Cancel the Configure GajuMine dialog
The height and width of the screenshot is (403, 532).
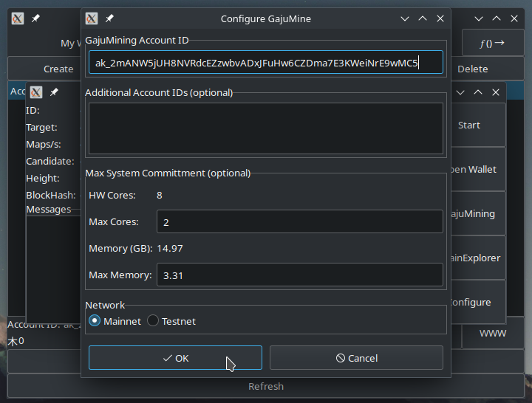pyautogui.click(x=356, y=358)
